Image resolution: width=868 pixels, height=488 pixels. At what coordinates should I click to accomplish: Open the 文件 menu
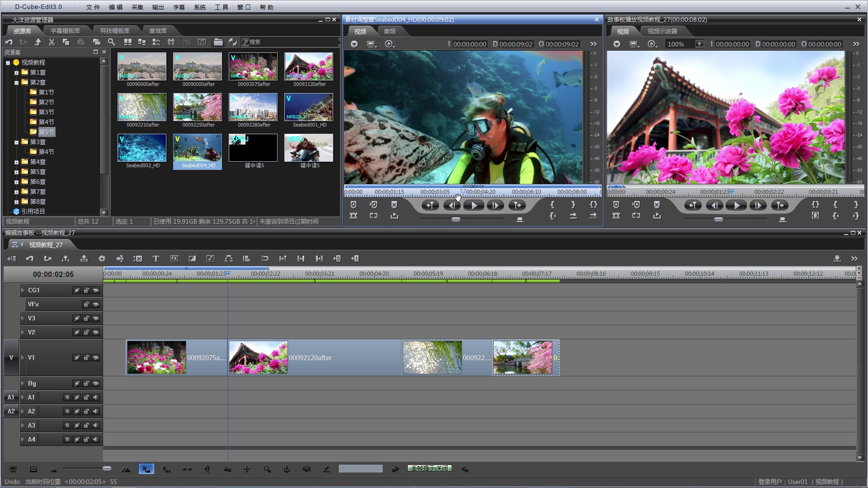(93, 7)
